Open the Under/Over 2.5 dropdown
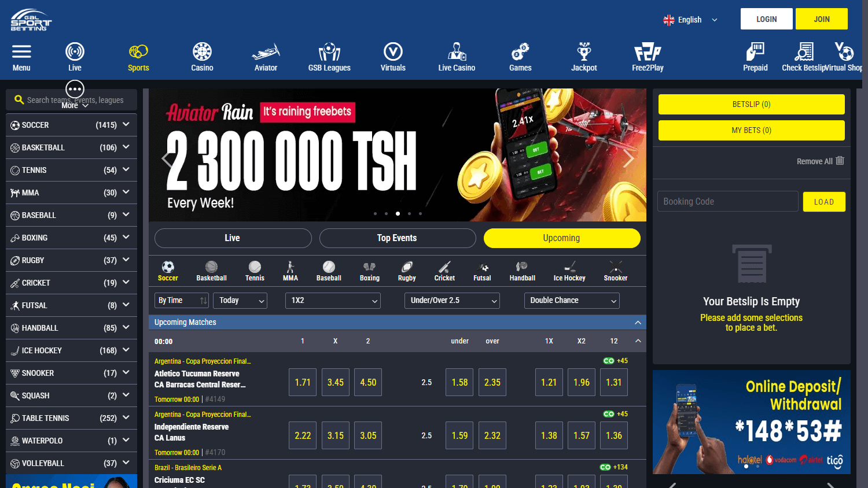Image resolution: width=868 pixels, height=488 pixels. pyautogui.click(x=452, y=301)
